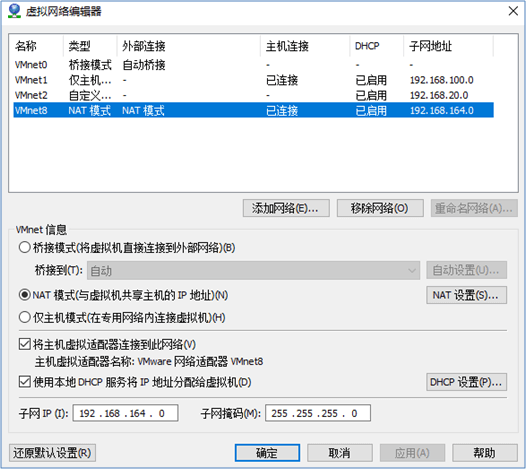The height and width of the screenshot is (469, 526).
Task: Open DHCP 设置(P) dialog
Action: point(466,382)
